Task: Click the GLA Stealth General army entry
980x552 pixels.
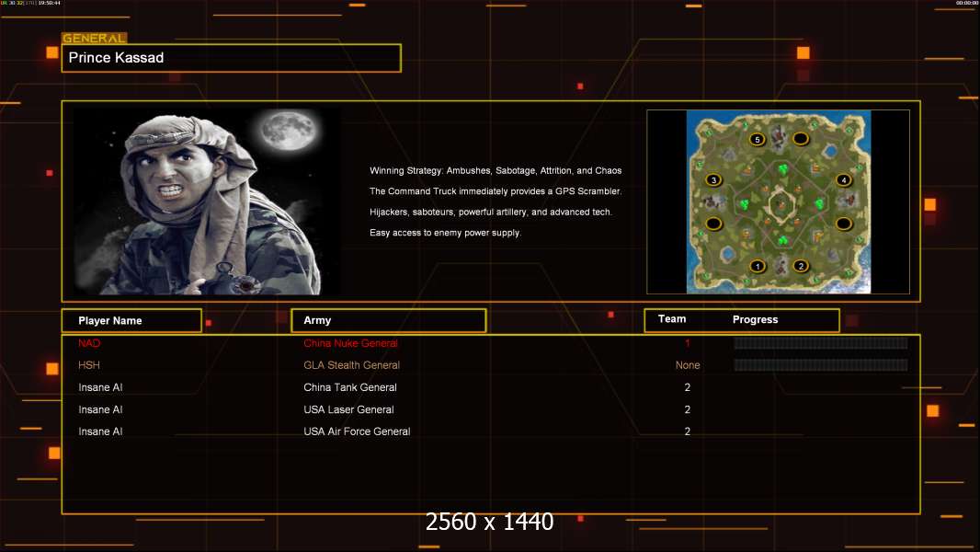Action: click(351, 365)
